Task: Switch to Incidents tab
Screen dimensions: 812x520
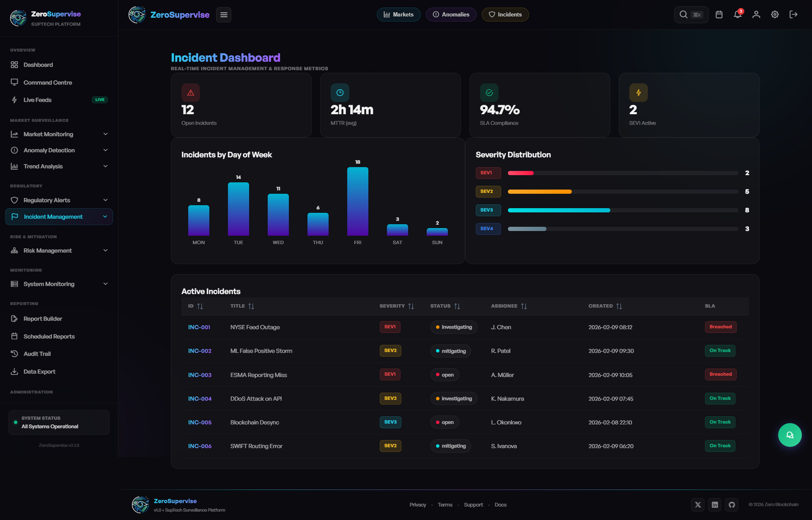Action: 505,15
